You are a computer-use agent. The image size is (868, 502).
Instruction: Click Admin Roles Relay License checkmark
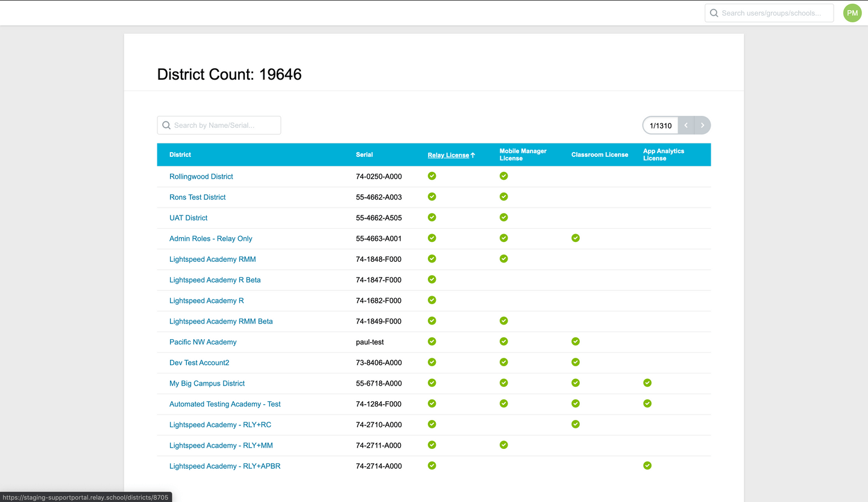pos(432,238)
